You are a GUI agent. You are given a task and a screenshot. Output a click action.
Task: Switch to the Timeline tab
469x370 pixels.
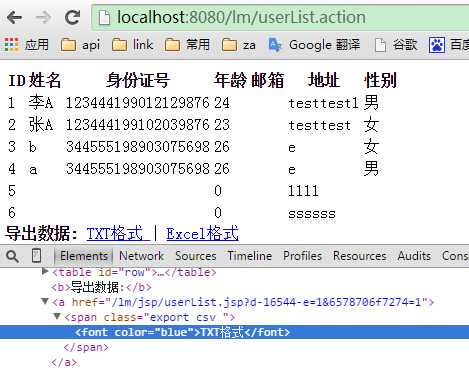tap(249, 256)
